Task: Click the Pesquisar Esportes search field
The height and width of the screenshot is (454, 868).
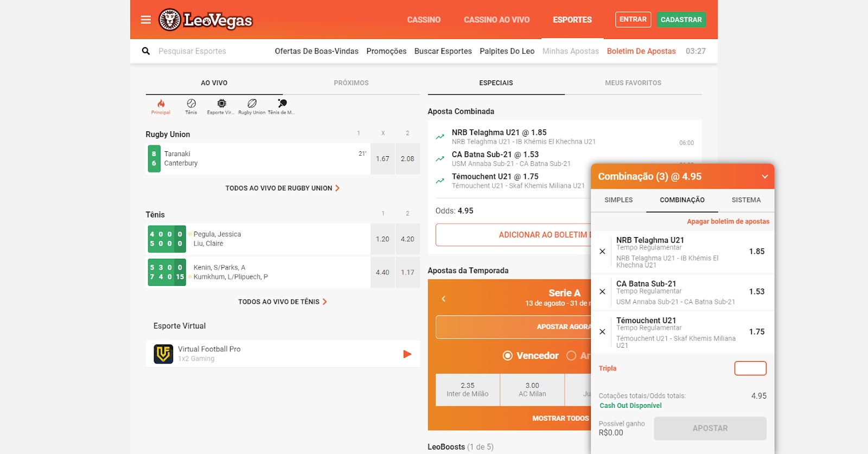Action: (192, 51)
